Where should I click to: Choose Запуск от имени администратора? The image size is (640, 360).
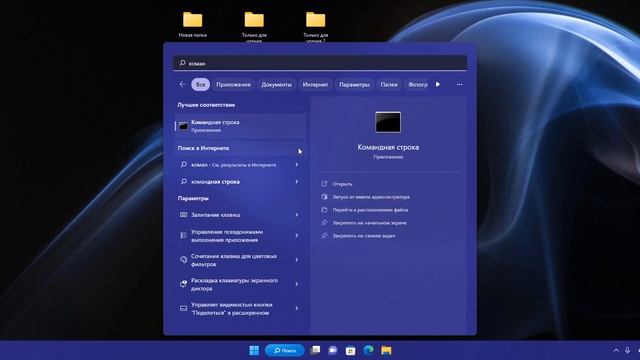click(371, 197)
